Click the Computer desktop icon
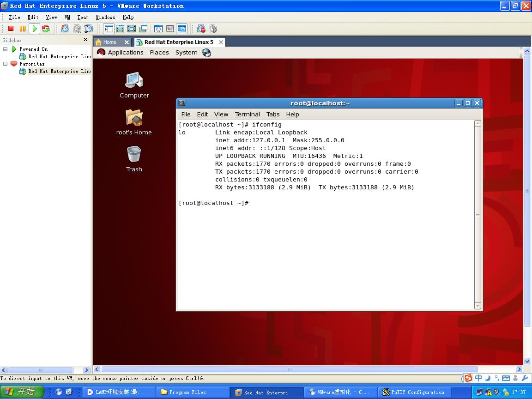Viewport: 532px width, 399px height. (x=134, y=85)
